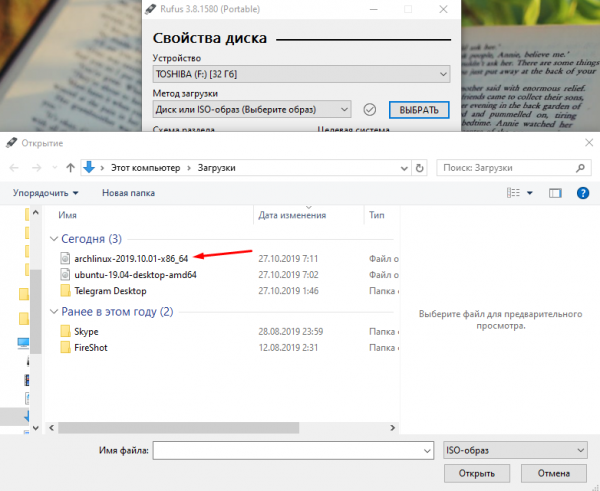
Task: Click Новая папка
Action: tap(129, 193)
